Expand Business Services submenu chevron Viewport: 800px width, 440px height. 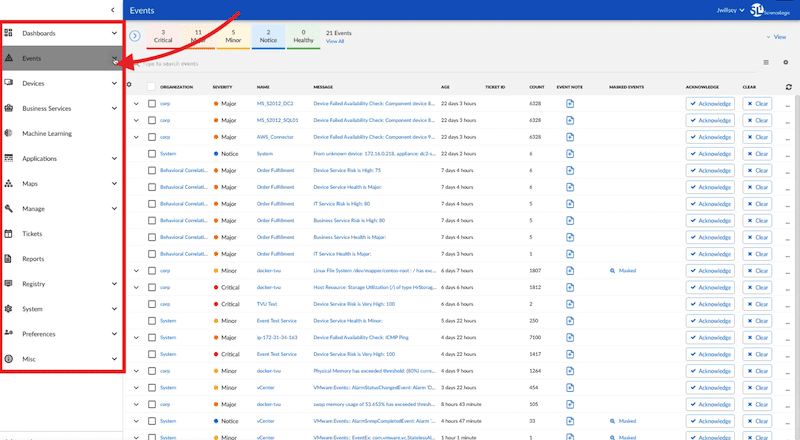114,108
